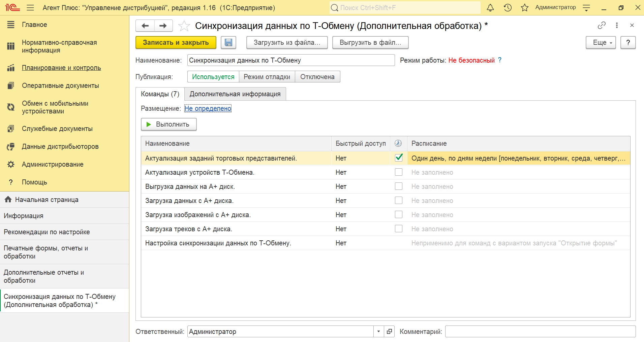
Task: Switch to the Команды (7) tab
Action: [x=160, y=94]
